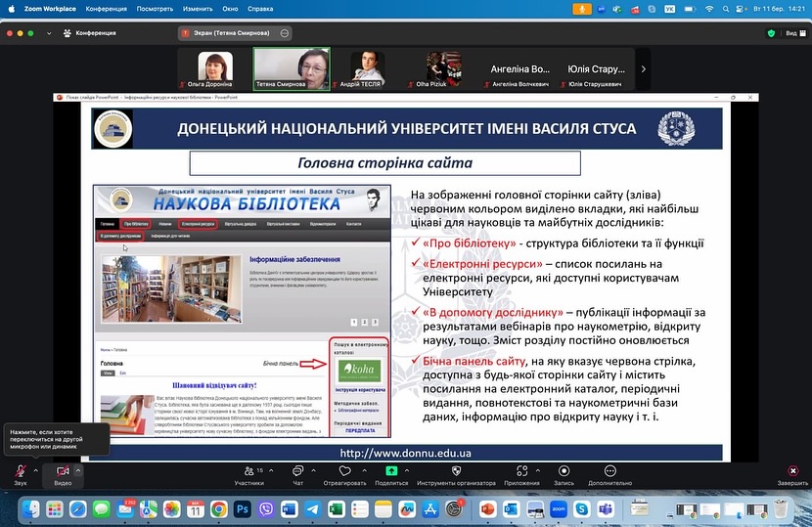Open reactions with the Отреагировать heart icon

click(x=345, y=474)
